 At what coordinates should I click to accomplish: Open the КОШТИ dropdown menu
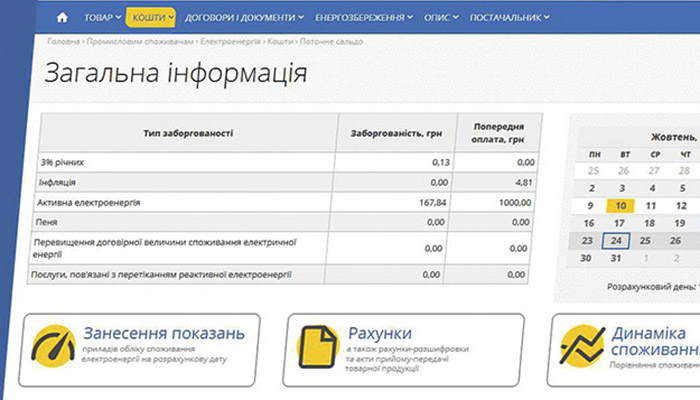[x=151, y=17]
